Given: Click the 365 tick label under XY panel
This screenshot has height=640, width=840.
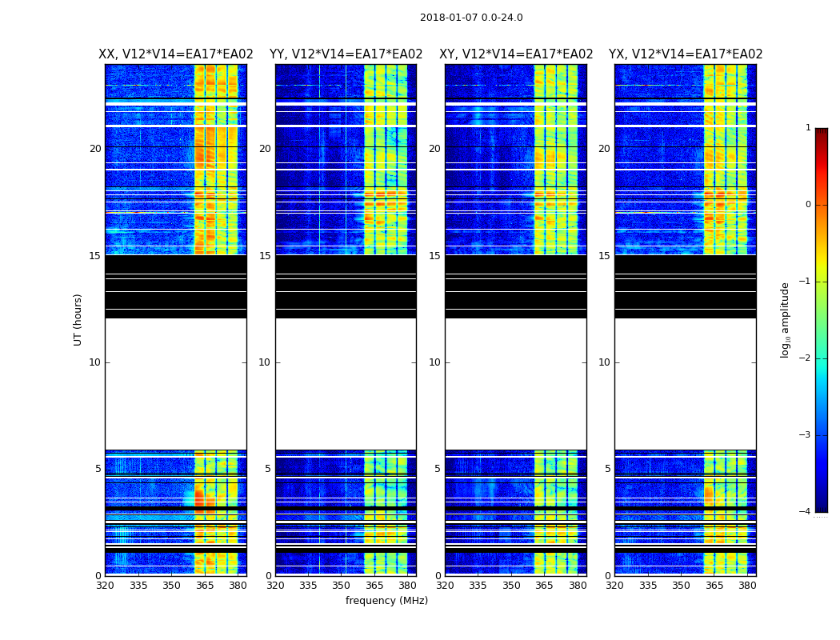Looking at the screenshot, I should coord(544,586).
